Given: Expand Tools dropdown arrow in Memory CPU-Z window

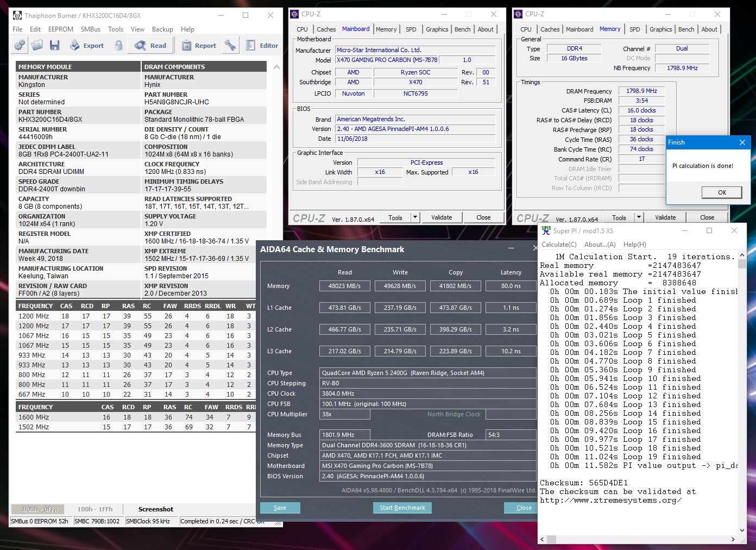Looking at the screenshot, I should 639,217.
